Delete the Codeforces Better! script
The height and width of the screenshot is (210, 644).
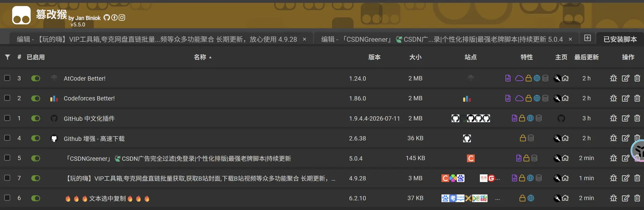click(x=637, y=98)
